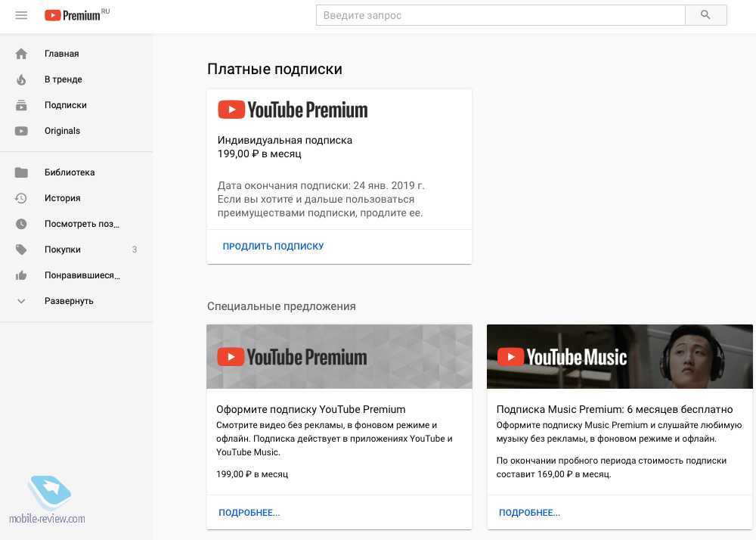The width and height of the screenshot is (756, 540).
Task: Expand sidebar with the chevron icon
Action: click(21, 301)
